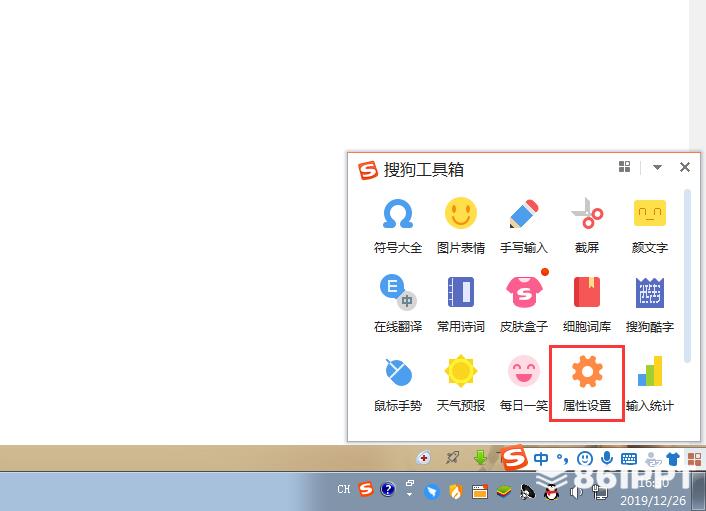Click Sogou S logo on input bar
The width and height of the screenshot is (706, 511).
(514, 457)
